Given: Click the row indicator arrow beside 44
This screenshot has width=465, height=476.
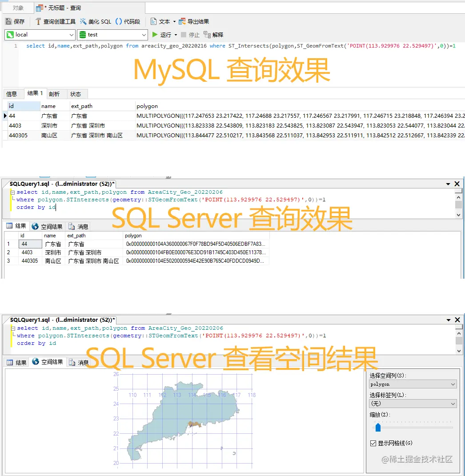Looking at the screenshot, I should [5, 116].
